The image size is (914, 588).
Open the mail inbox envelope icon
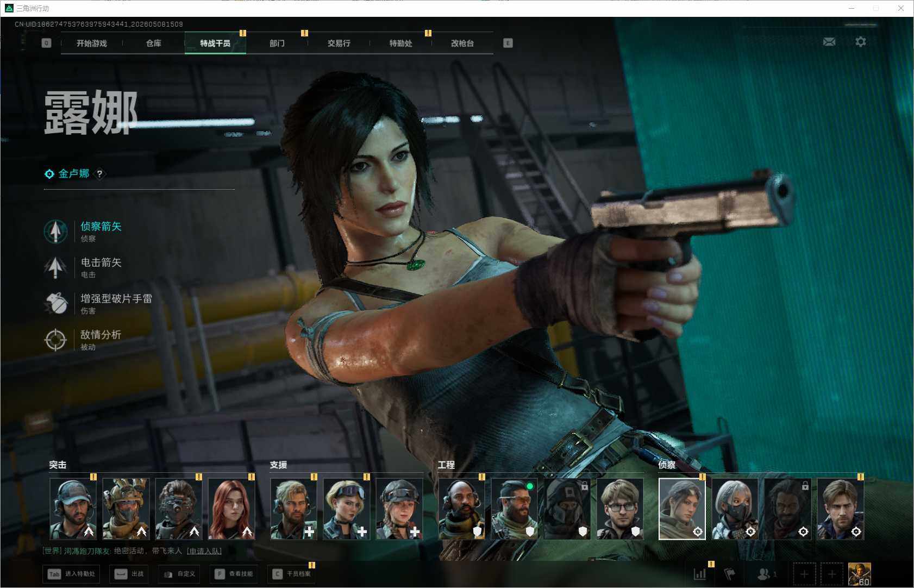click(x=829, y=42)
